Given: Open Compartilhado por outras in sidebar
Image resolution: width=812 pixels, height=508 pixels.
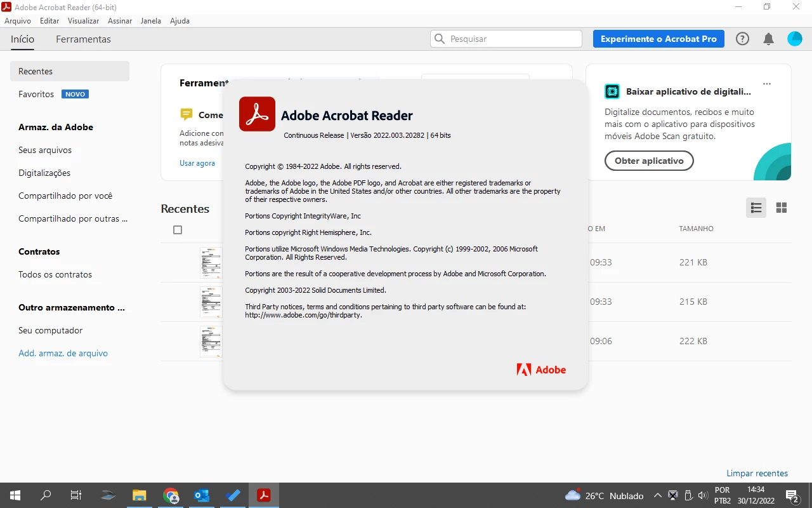Looking at the screenshot, I should click(73, 218).
